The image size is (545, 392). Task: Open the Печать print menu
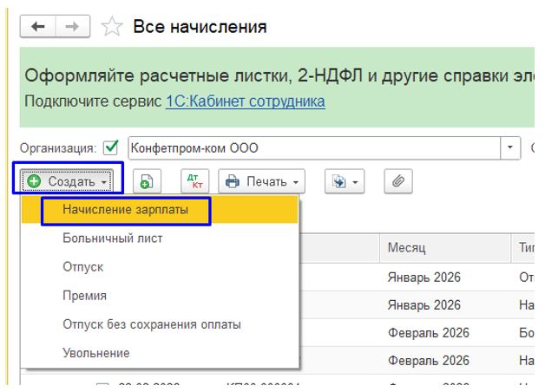262,181
